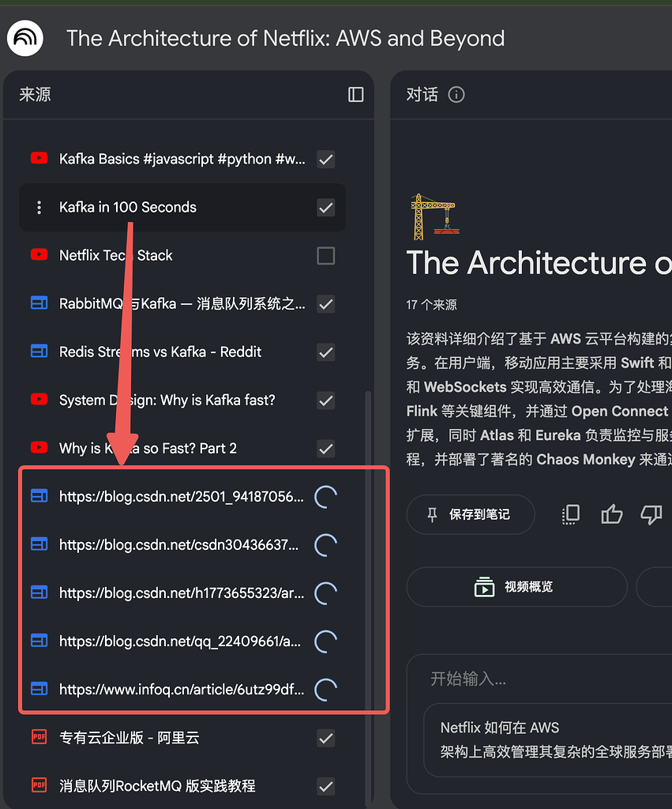
Task: Check the Netflix Tech Stack checkbox
Action: point(326,256)
